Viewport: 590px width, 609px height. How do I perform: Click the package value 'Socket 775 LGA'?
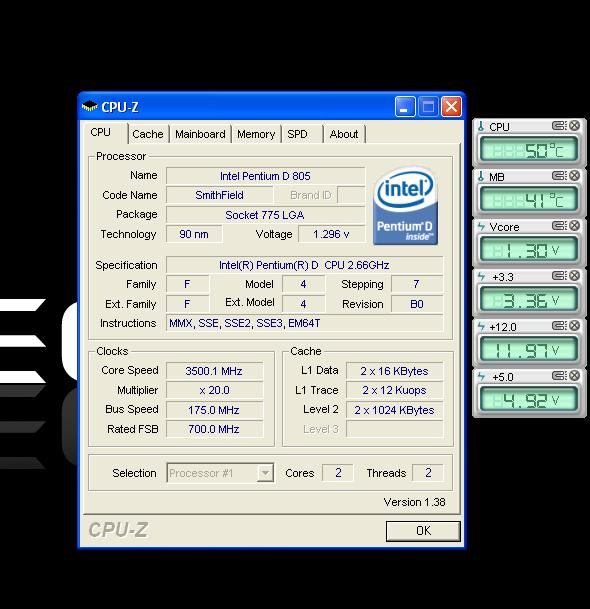265,215
